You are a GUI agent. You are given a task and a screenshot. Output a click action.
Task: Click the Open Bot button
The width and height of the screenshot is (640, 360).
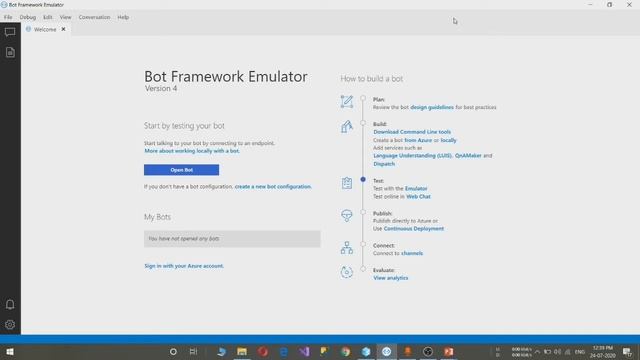tap(181, 170)
